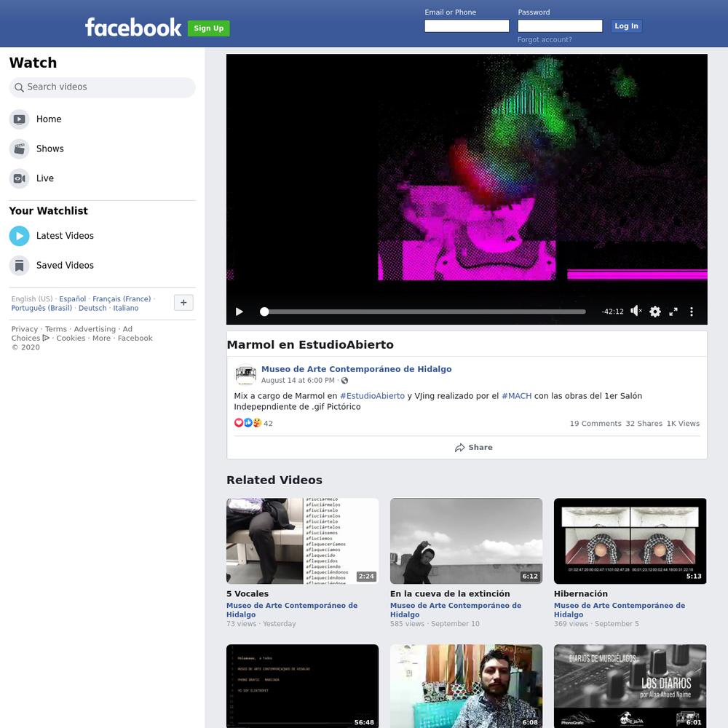This screenshot has height=728, width=728.
Task: Switch language to Deutsch
Action: click(x=92, y=308)
